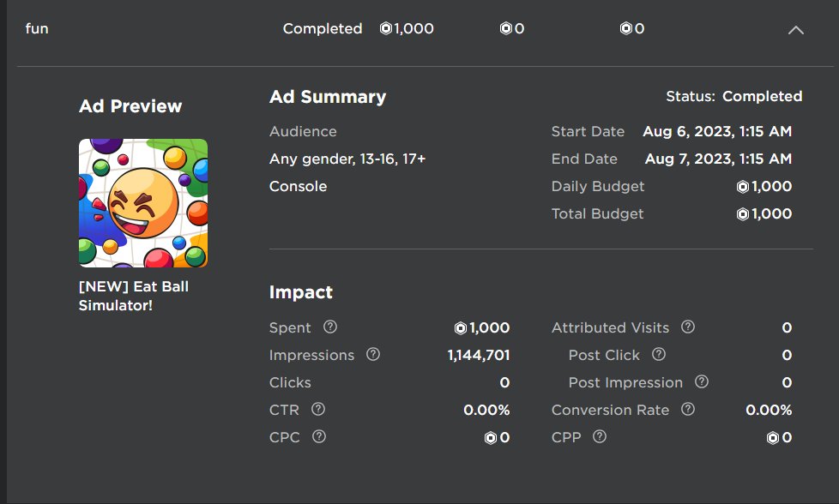Click the Completed status in the campaign row

click(323, 28)
